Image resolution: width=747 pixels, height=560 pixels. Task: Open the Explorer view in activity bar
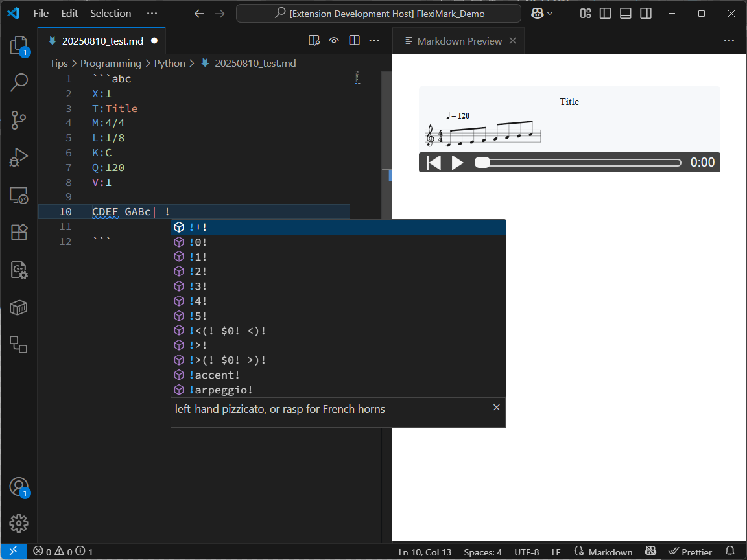(19, 45)
